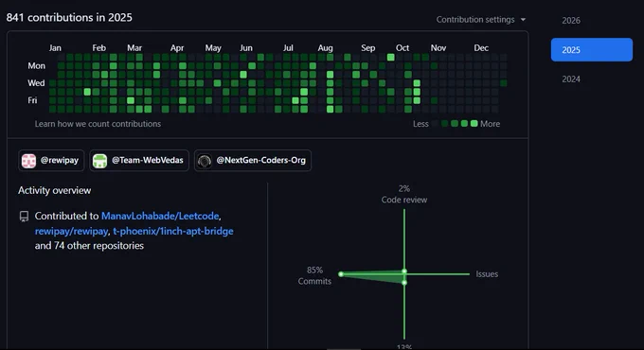
Task: Filter activity by @rewipay organization
Action: pyautogui.click(x=51, y=161)
